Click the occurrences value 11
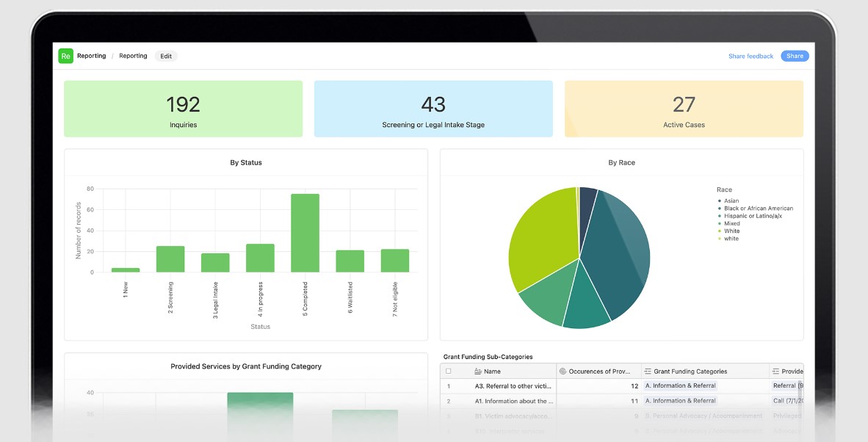 [634, 401]
